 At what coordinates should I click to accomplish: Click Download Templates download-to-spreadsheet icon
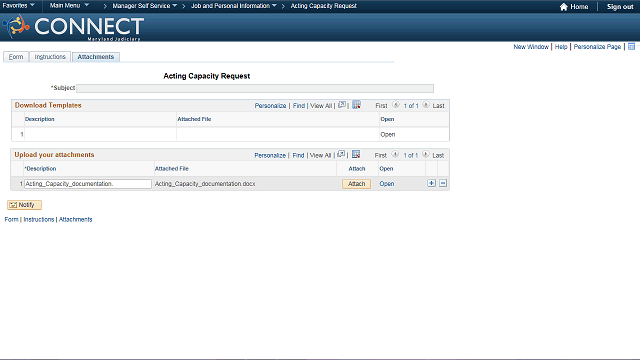[356, 105]
